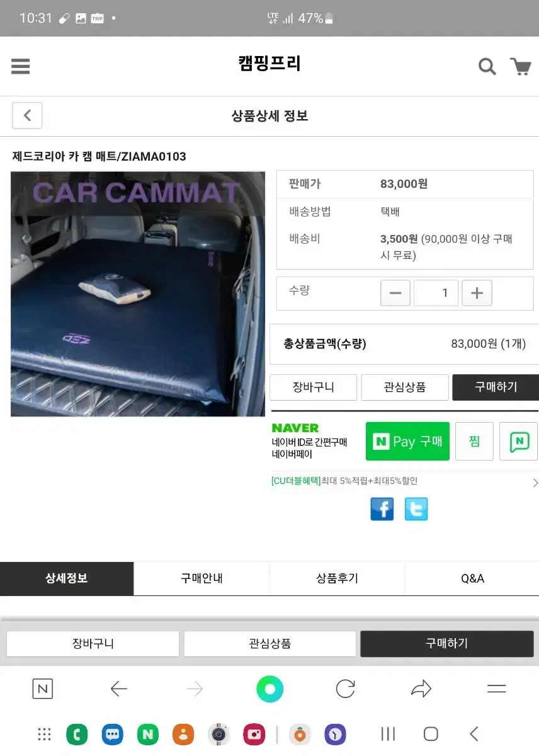Expand the CU더블혜택 promotion arrow
Viewport: 539px width, 756px height.
pos(535,483)
